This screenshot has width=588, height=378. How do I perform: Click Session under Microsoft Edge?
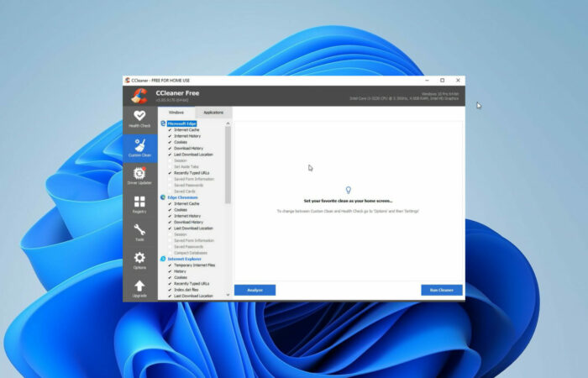(181, 160)
